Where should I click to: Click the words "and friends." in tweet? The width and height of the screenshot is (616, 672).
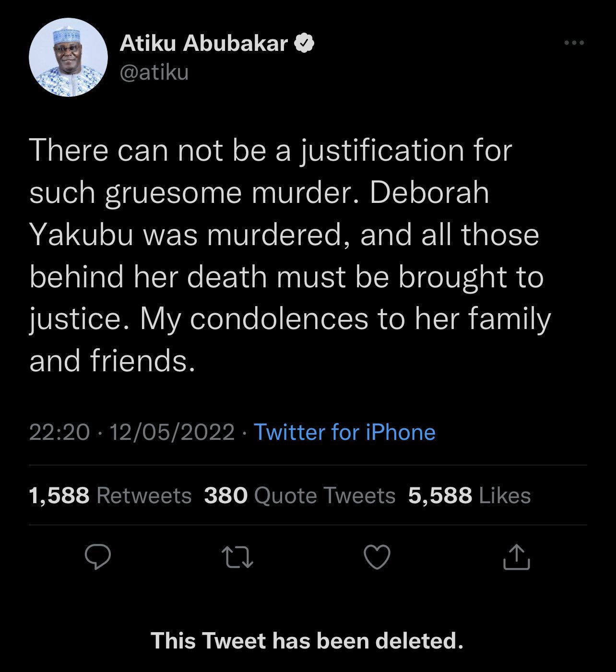click(x=112, y=361)
